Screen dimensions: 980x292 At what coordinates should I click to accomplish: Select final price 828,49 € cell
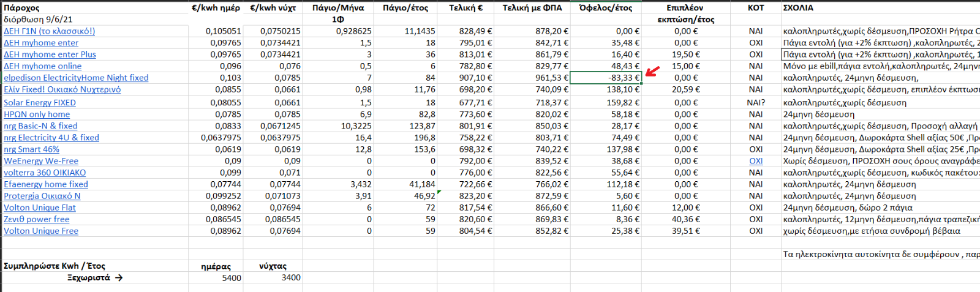pos(466,31)
